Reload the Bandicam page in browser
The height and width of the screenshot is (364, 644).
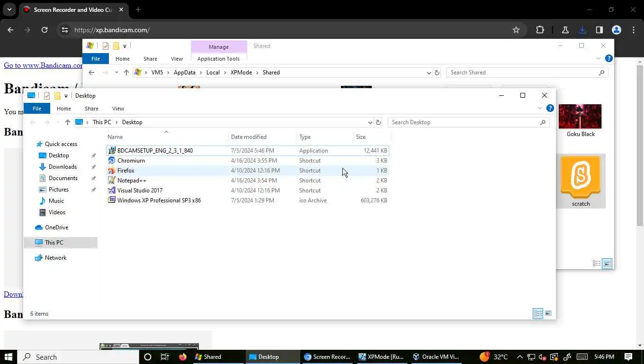tap(45, 30)
